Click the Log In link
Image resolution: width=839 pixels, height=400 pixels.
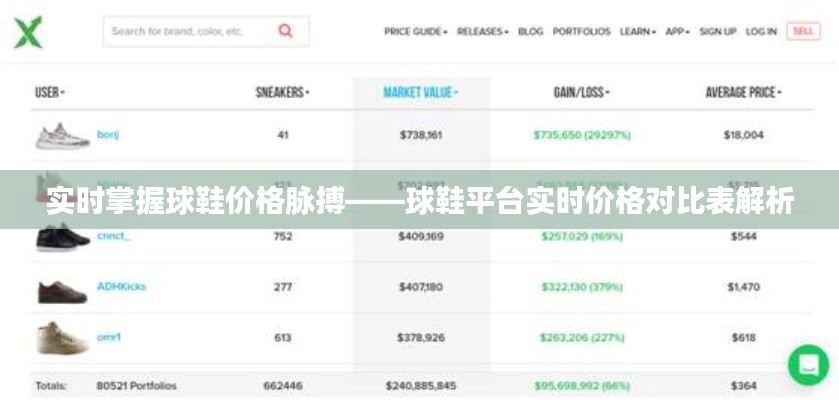point(761,32)
